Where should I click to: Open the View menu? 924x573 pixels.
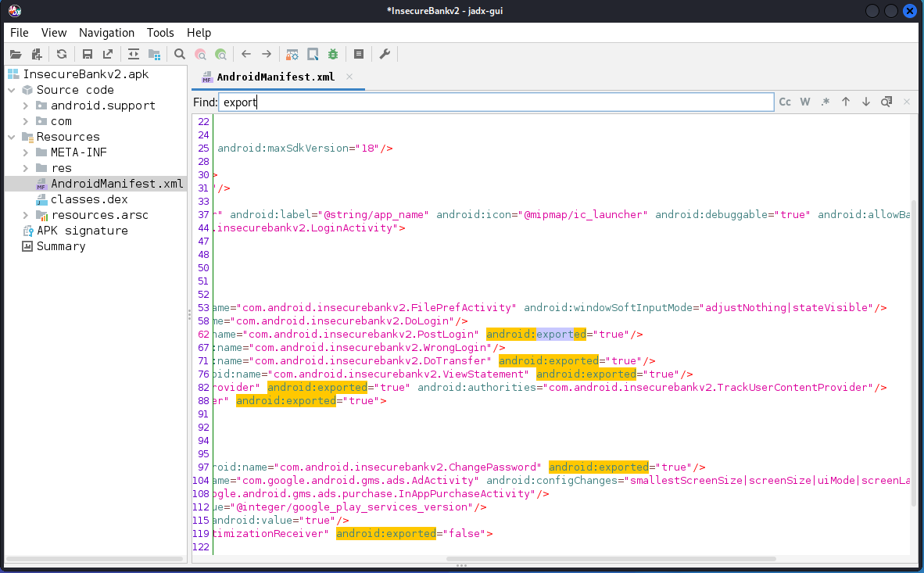coord(54,33)
